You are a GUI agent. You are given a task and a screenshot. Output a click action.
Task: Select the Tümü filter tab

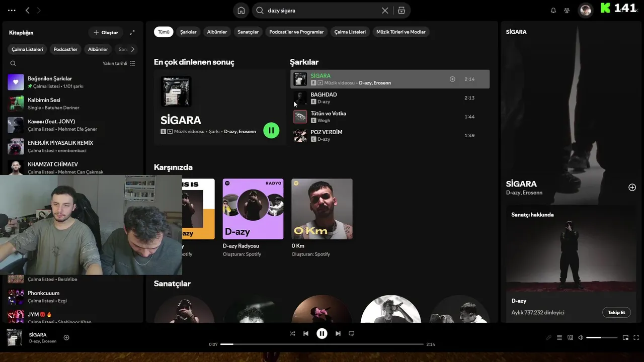tap(164, 32)
